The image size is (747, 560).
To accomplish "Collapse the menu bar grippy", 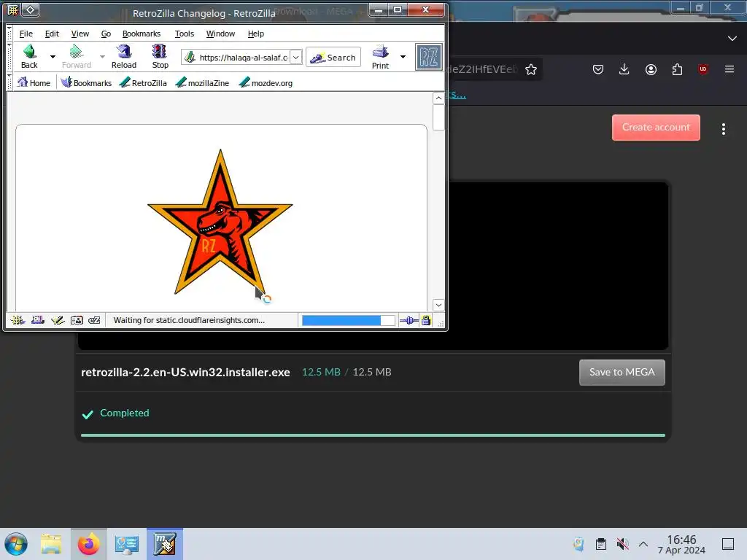I will [x=9, y=34].
